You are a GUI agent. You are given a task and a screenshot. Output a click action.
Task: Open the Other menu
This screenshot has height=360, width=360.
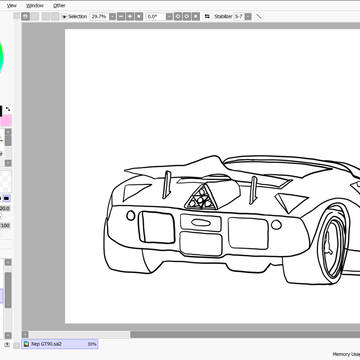59,6
